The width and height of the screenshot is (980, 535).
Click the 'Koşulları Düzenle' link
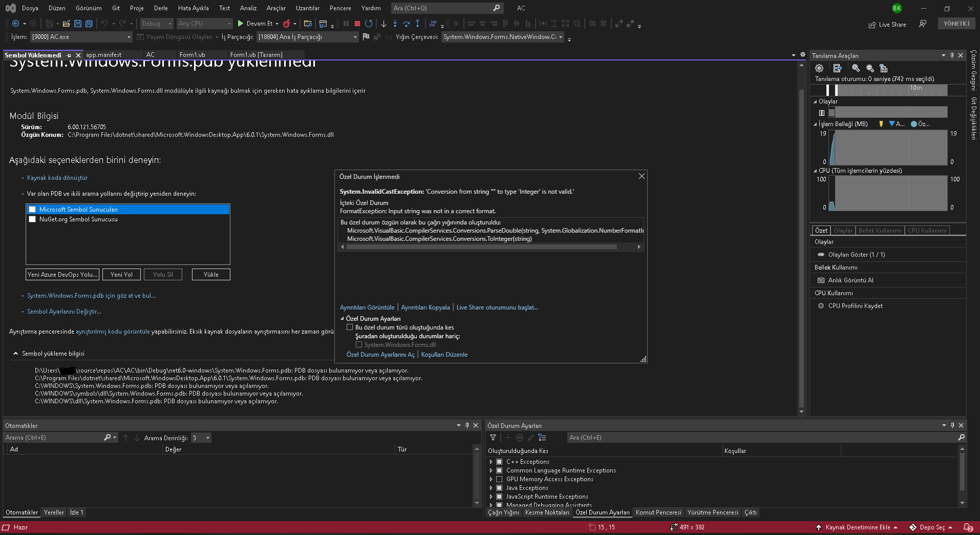click(444, 355)
